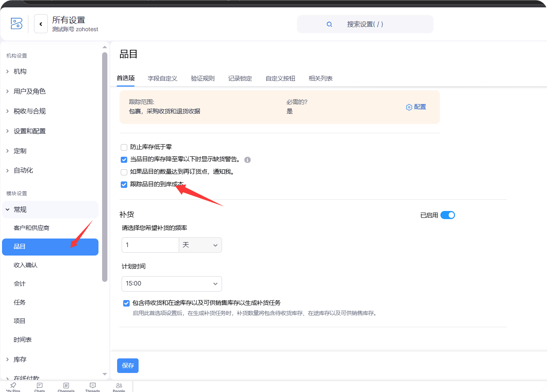This screenshot has height=392, width=547.
Task: Open the 15:00 schedule time dropdown
Action: pyautogui.click(x=172, y=284)
